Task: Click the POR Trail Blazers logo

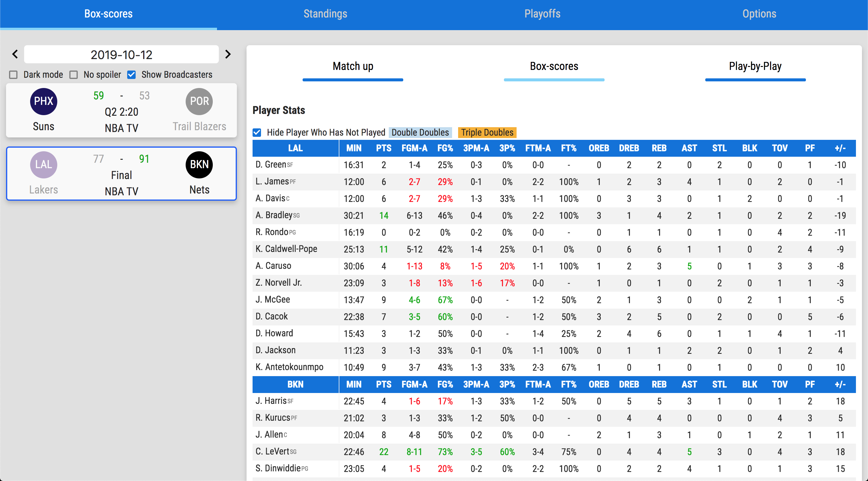Action: click(x=199, y=101)
